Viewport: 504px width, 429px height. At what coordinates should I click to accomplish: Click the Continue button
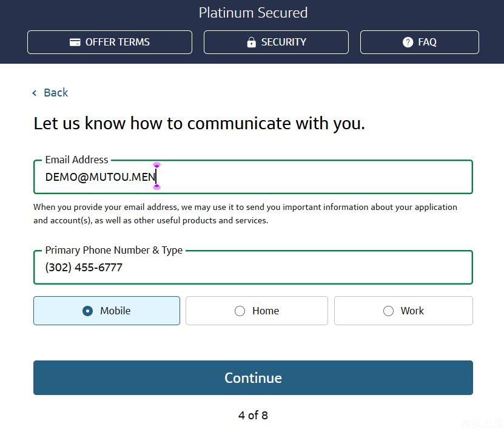pyautogui.click(x=253, y=377)
